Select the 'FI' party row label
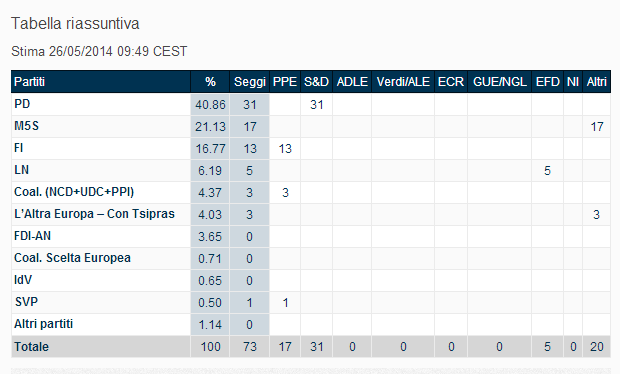Screen dimensions: 620x374 (x=18, y=148)
